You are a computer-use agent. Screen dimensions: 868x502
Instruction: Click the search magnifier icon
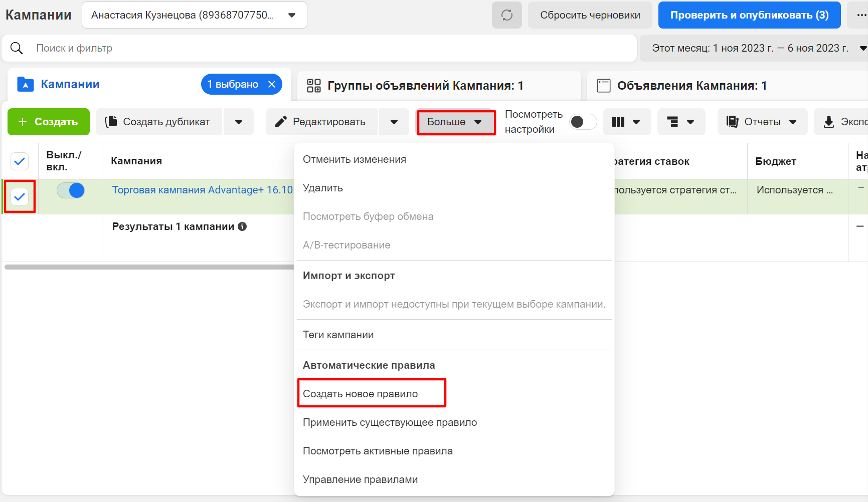[x=17, y=48]
